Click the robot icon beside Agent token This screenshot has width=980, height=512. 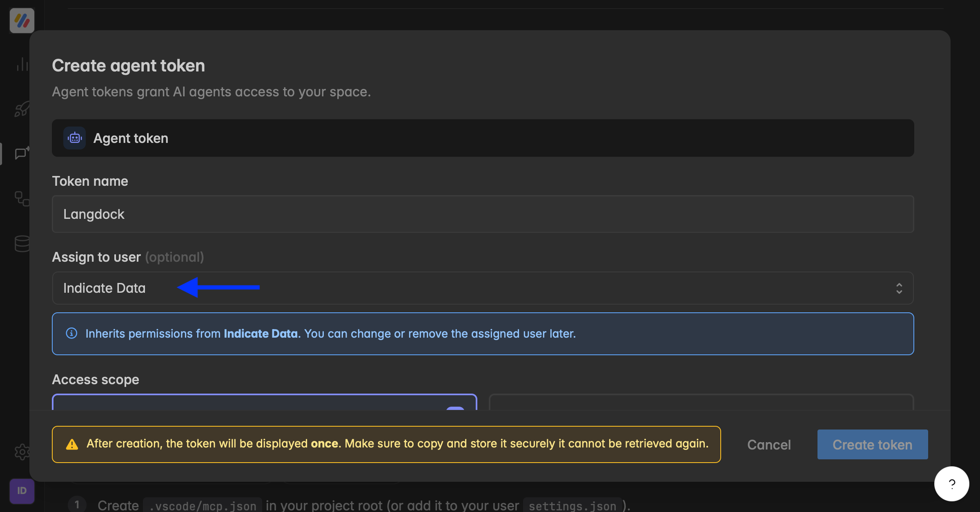tap(74, 138)
